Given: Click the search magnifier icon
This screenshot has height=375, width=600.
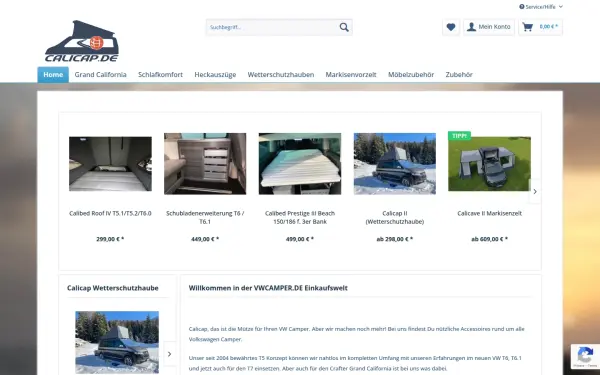Looking at the screenshot, I should (x=344, y=27).
